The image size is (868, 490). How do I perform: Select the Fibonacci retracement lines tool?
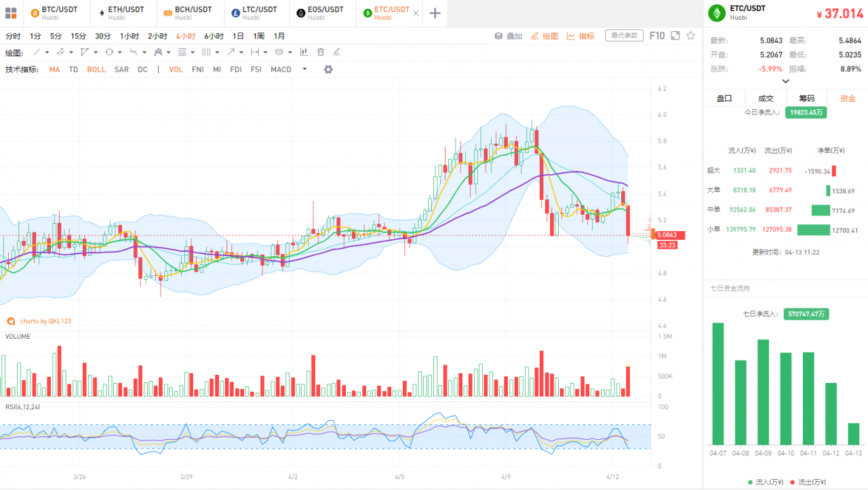point(182,52)
